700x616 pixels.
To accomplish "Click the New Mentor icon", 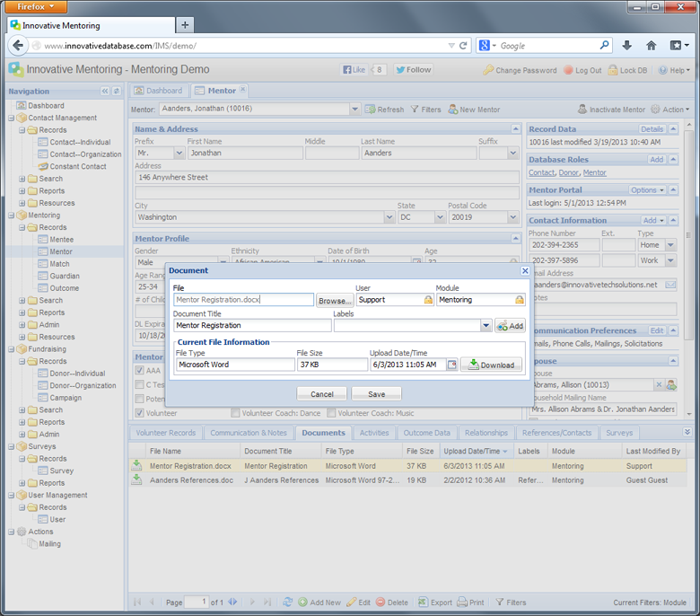I will 453,110.
